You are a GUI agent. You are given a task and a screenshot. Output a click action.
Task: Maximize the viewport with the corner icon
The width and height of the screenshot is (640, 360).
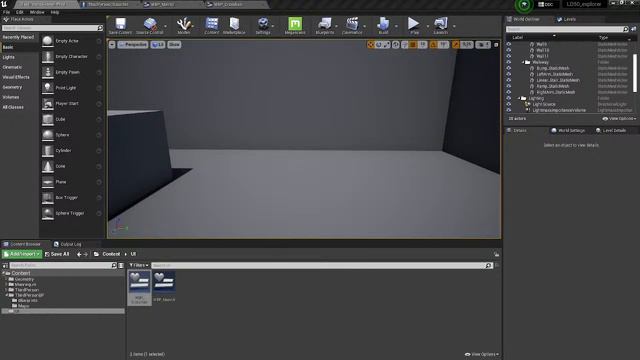(x=496, y=44)
